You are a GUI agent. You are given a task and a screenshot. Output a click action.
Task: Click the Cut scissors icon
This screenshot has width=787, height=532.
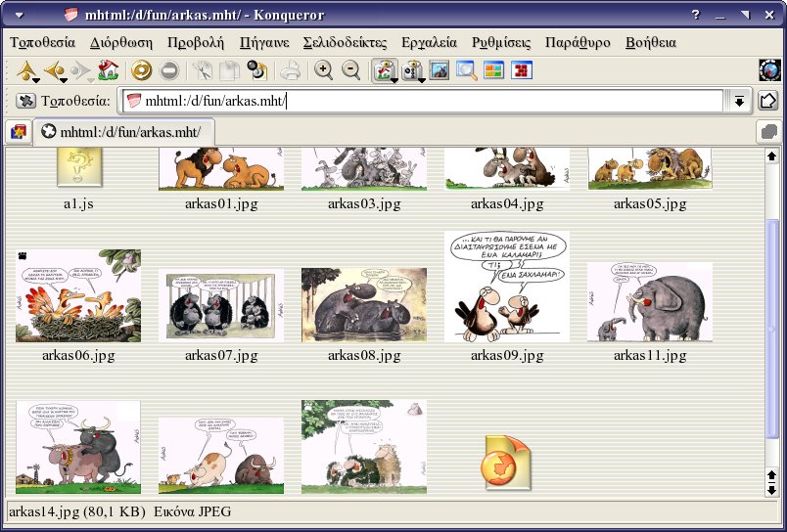click(203, 70)
